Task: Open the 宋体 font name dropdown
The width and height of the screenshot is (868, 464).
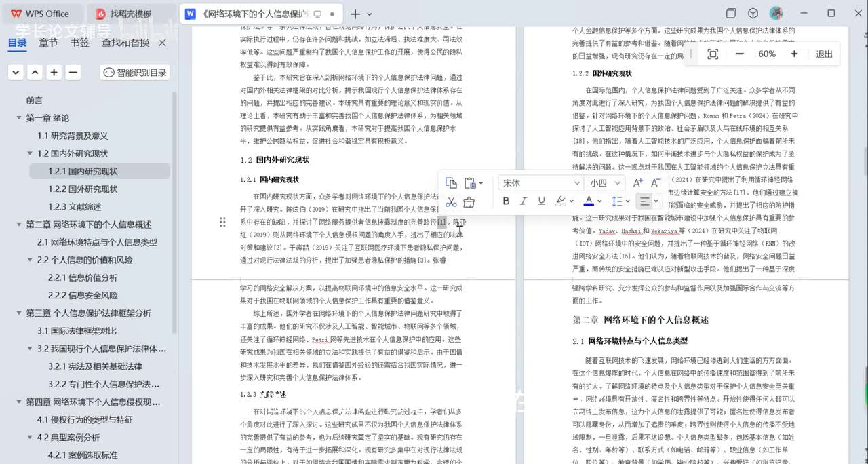Action: tap(540, 183)
